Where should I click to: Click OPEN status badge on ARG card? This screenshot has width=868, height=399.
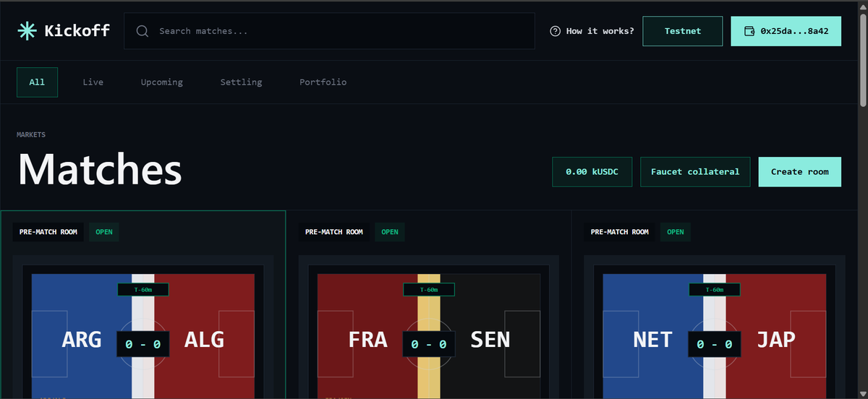tap(105, 232)
